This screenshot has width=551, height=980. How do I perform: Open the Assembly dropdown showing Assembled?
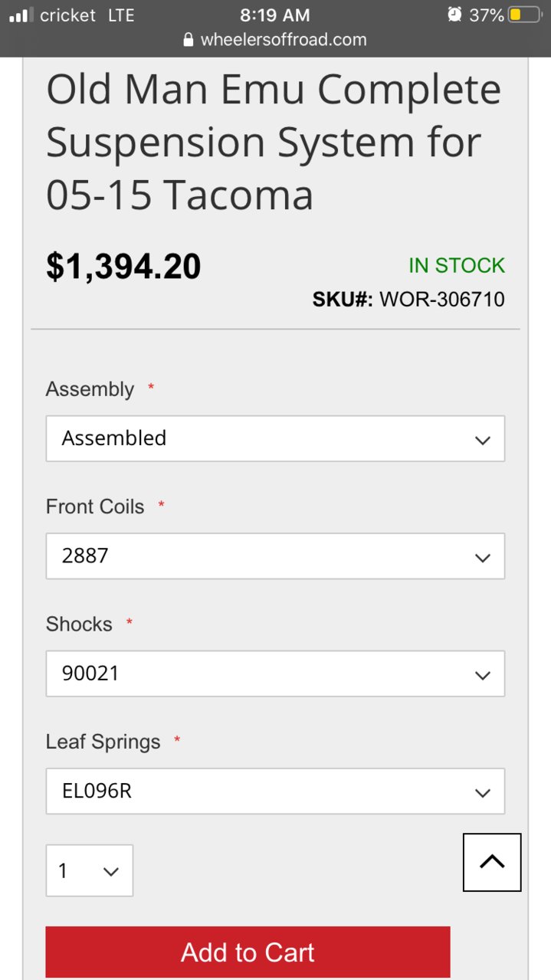(275, 438)
